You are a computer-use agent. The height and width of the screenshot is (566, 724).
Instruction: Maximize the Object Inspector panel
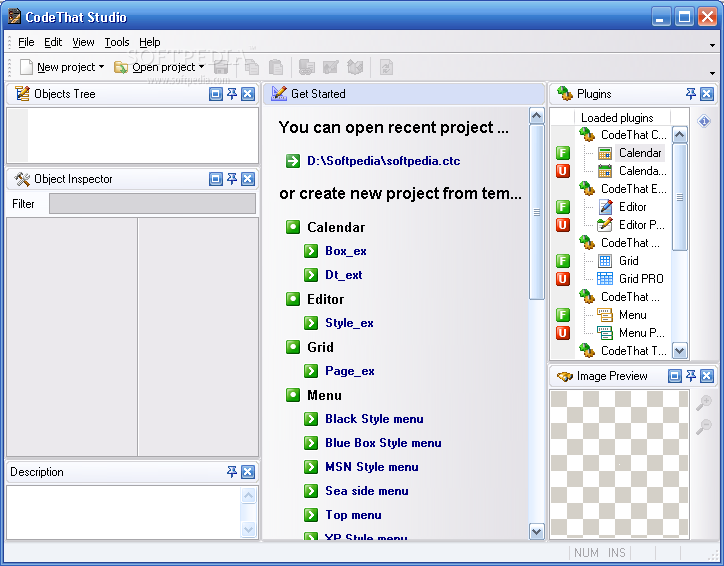click(x=216, y=179)
